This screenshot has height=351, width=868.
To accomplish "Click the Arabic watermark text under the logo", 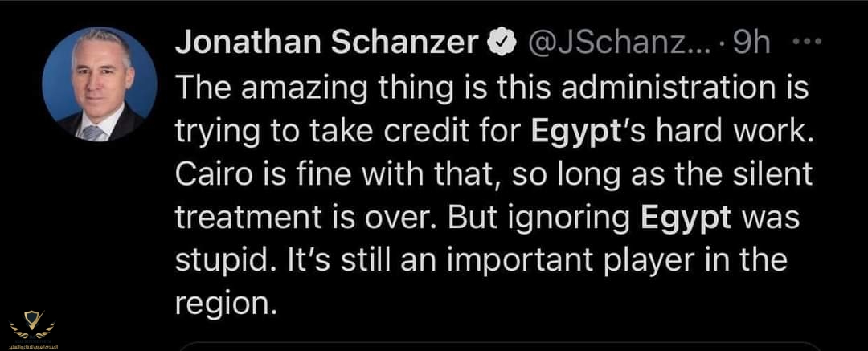I will tap(32, 345).
